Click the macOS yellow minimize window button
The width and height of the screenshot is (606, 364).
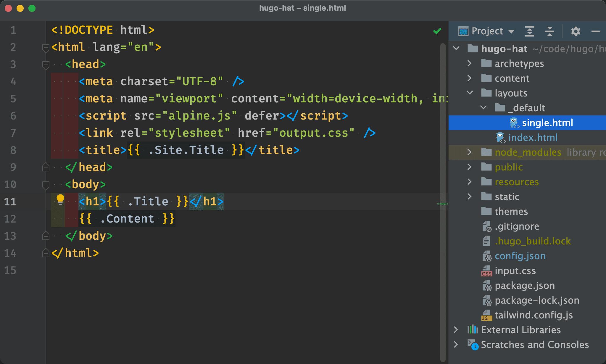pos(20,8)
